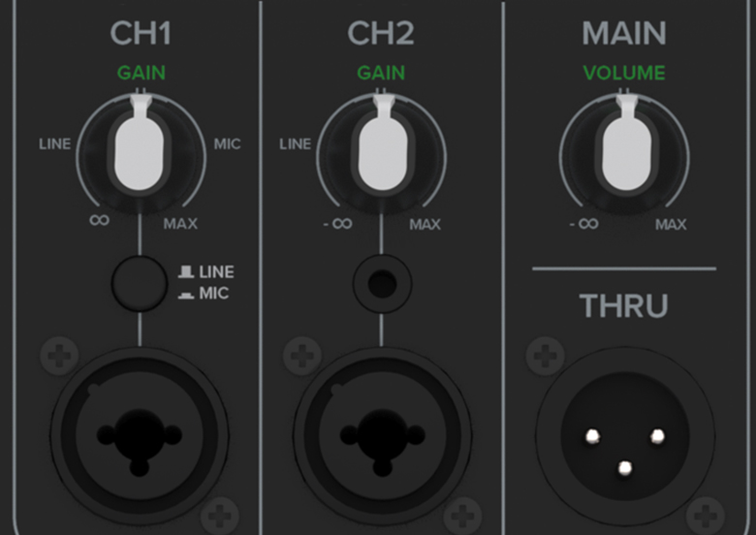Click the CH1 combo XLR input jack

(x=140, y=436)
